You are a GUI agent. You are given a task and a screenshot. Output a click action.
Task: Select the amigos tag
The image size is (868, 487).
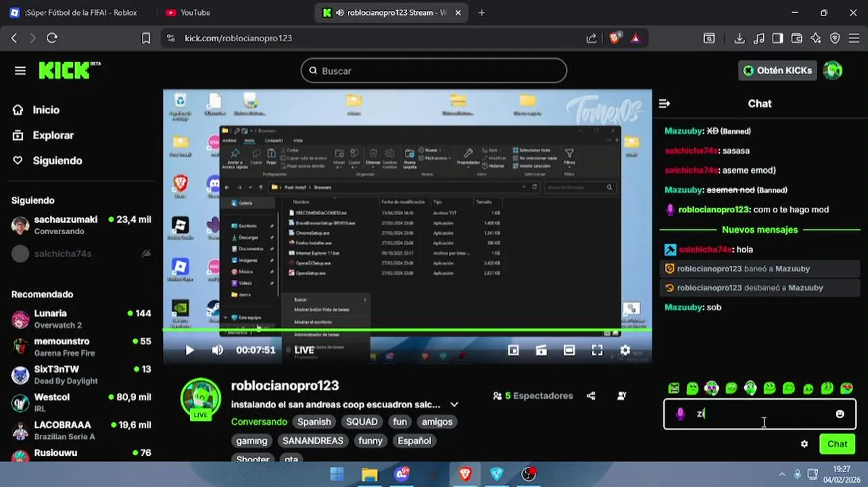(x=437, y=421)
